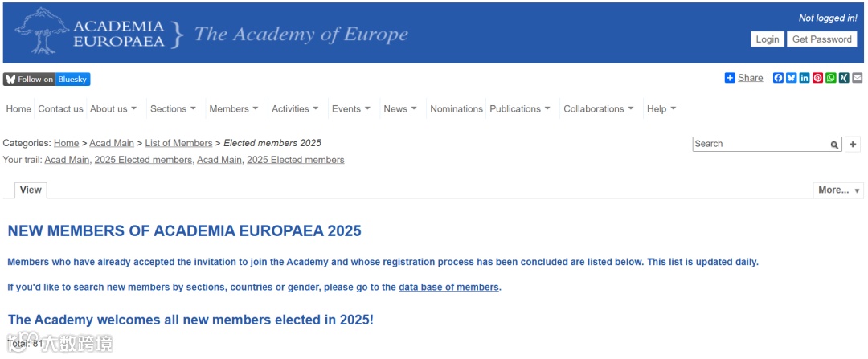Go to Nominations in navigation bar
Viewport: 868px width, 359px height.
pyautogui.click(x=457, y=109)
